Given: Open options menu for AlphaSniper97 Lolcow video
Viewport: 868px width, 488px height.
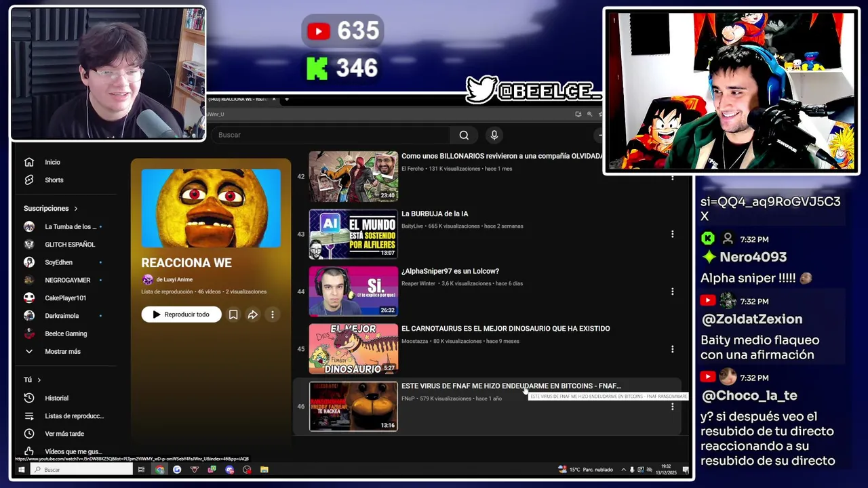Looking at the screenshot, I should click(x=672, y=291).
